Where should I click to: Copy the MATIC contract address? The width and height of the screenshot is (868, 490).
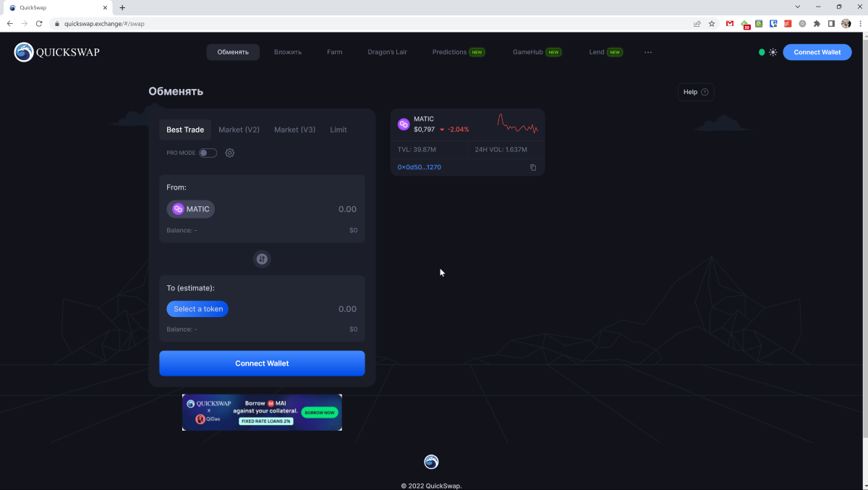tap(533, 167)
